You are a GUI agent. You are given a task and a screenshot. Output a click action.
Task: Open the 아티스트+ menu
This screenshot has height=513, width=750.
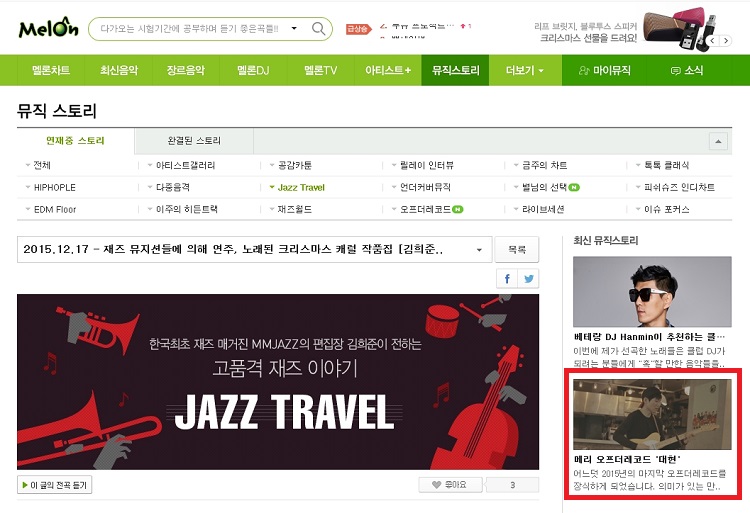pyautogui.click(x=388, y=70)
